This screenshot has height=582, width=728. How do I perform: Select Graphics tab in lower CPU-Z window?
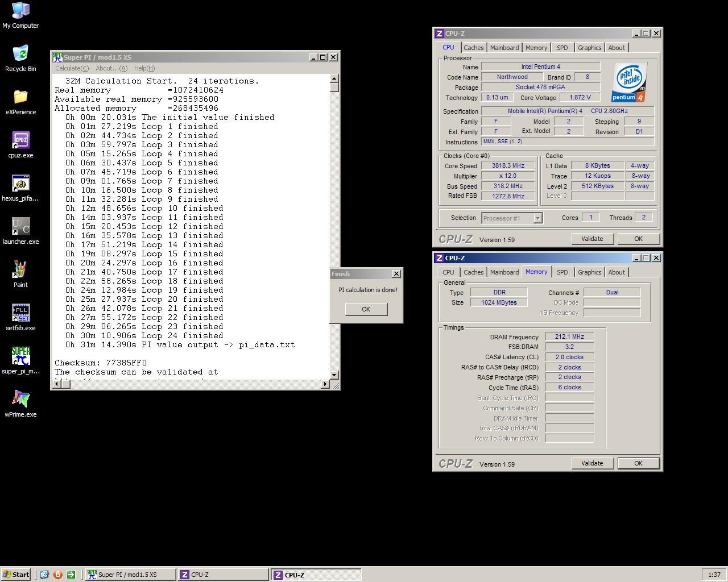(589, 272)
